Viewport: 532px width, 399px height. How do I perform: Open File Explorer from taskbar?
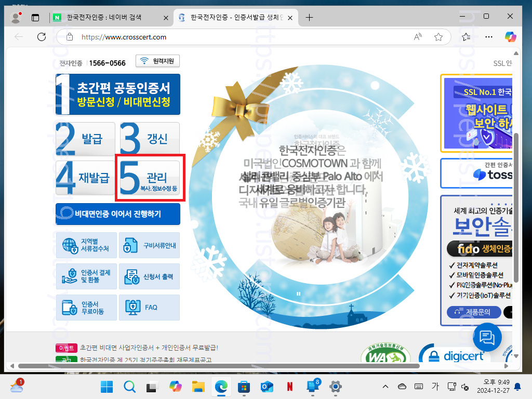[198, 387]
